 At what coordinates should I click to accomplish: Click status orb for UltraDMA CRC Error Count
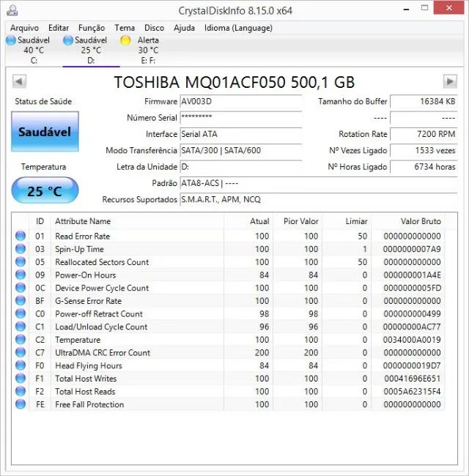(x=21, y=353)
